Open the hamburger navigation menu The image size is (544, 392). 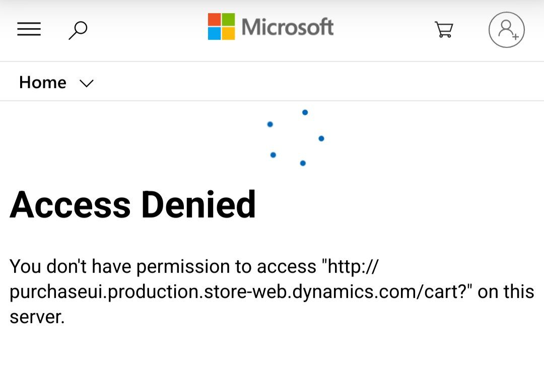point(29,29)
